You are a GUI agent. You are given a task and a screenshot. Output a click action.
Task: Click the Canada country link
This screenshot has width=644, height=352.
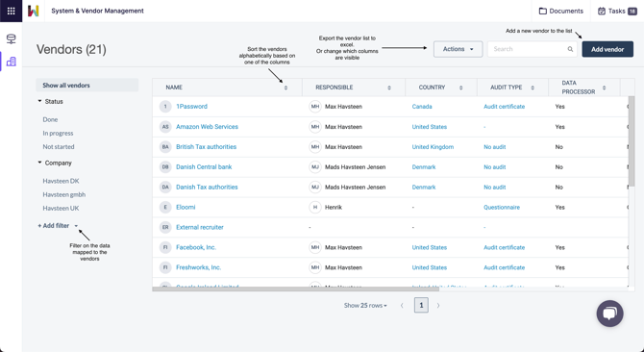(422, 107)
